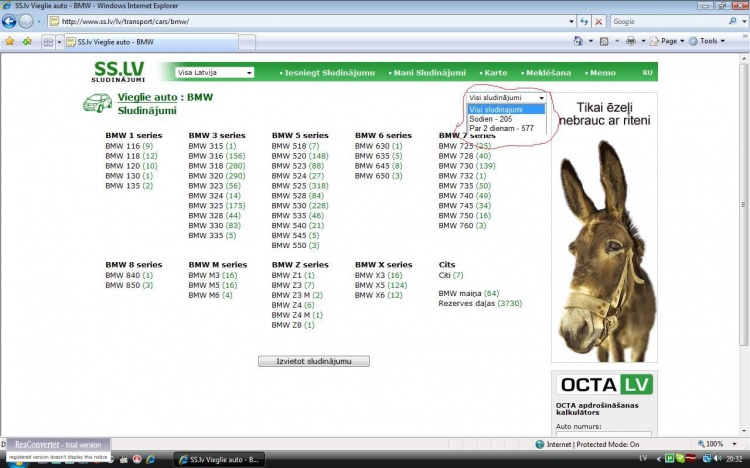The image size is (750, 468).
Task: Open BMW X5 (124) listing link
Action: (381, 285)
